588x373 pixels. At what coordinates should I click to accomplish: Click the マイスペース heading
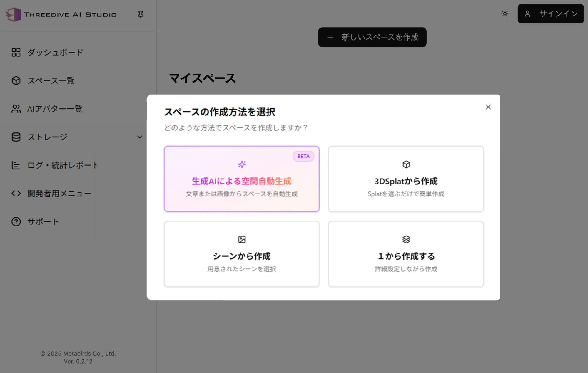[x=202, y=78]
